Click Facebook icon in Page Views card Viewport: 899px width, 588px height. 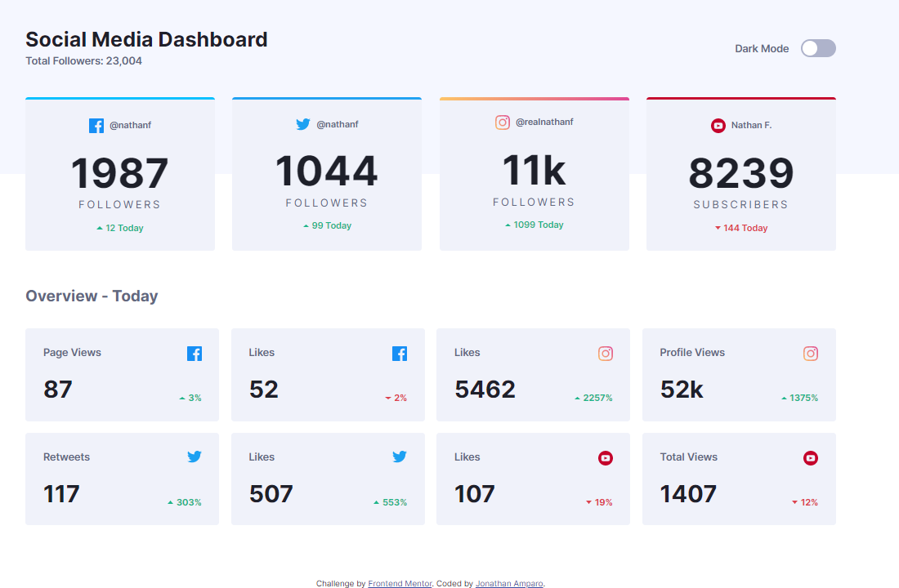195,354
